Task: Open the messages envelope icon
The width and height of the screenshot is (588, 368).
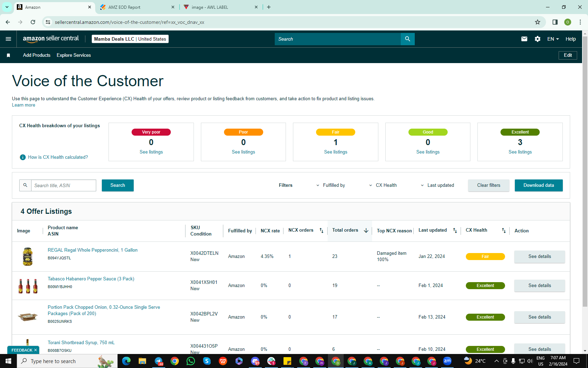Action: (524, 39)
